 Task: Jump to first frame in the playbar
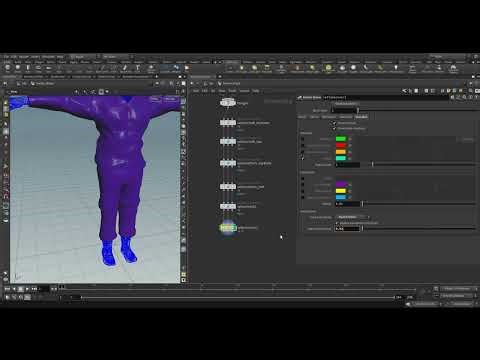[7, 289]
